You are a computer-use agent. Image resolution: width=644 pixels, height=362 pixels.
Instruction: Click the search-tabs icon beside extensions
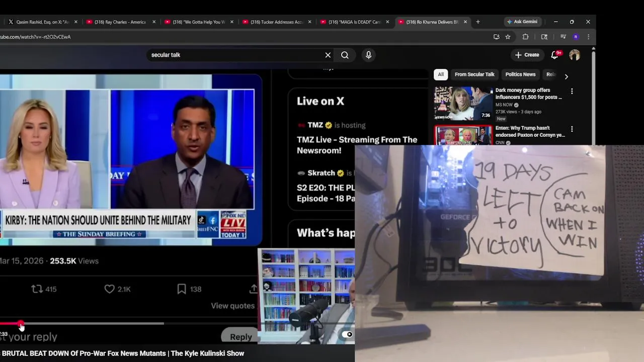(544, 37)
